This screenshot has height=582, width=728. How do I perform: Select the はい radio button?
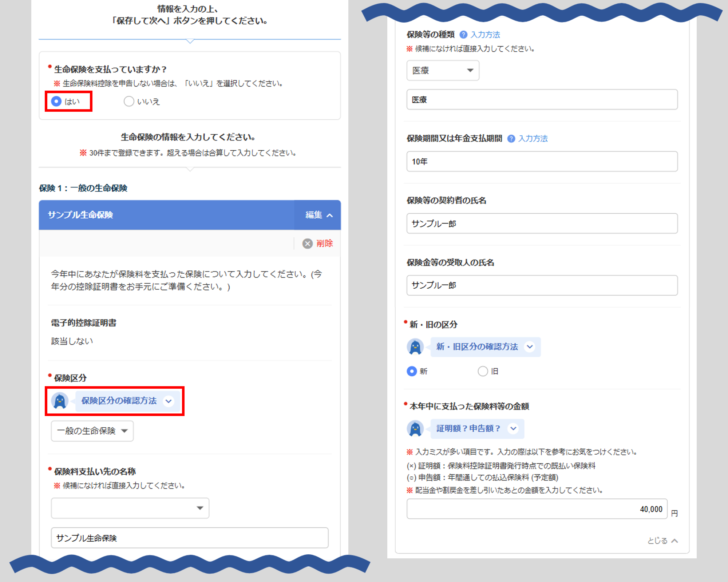56,101
